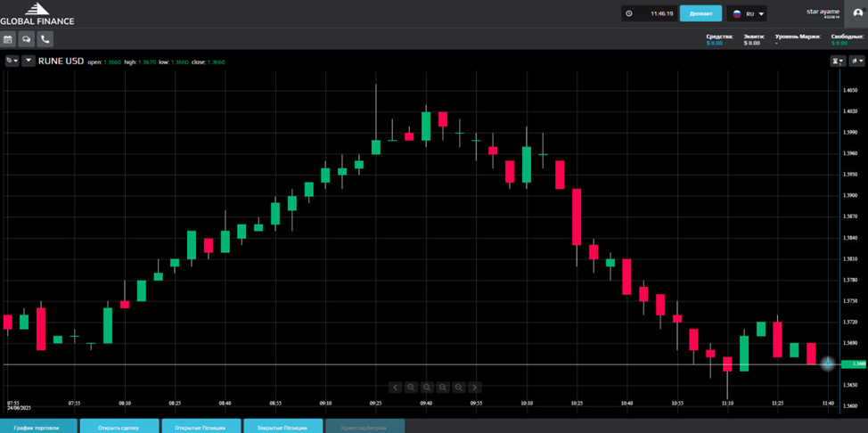This screenshot has width=868, height=433.
Task: Click the Открыть сделку button
Action: pyautogui.click(x=119, y=428)
